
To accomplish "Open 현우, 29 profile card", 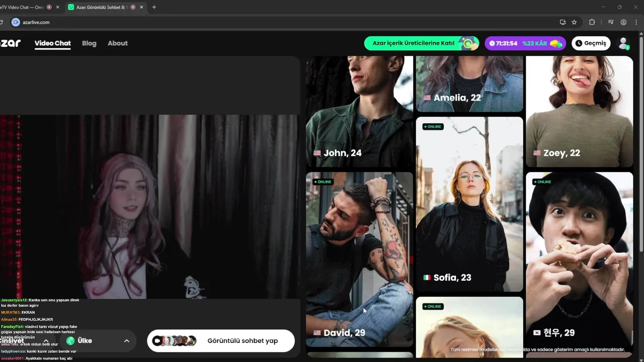I will pyautogui.click(x=579, y=259).
